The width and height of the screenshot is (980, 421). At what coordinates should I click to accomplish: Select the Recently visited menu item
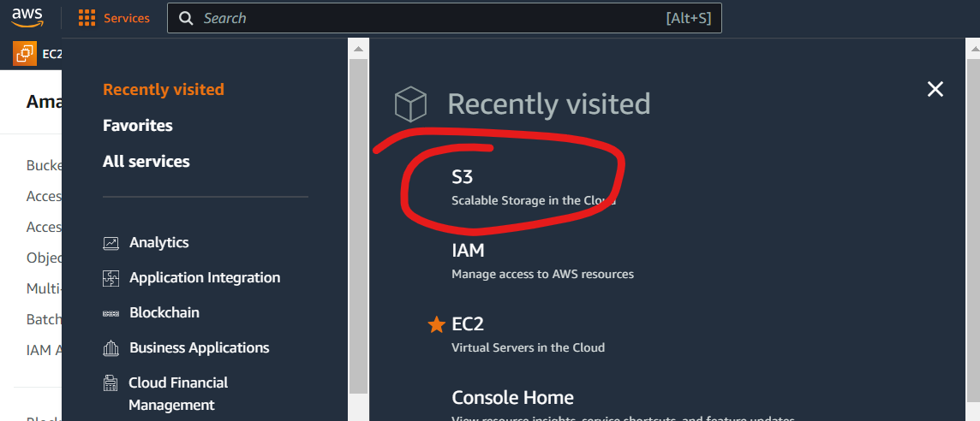(164, 90)
